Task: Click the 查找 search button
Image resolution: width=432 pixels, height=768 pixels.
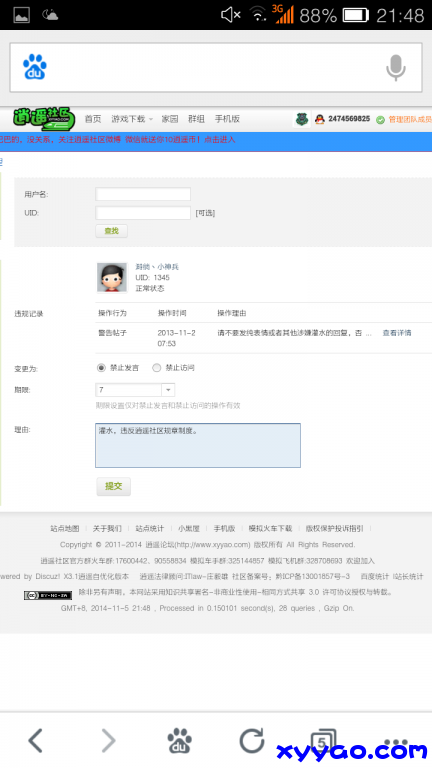Action: point(112,231)
